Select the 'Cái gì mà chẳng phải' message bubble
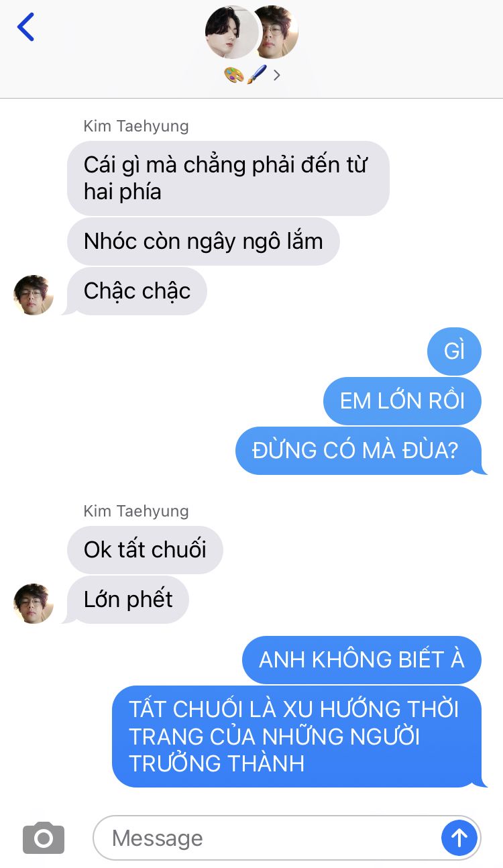The width and height of the screenshot is (503, 868). [228, 178]
